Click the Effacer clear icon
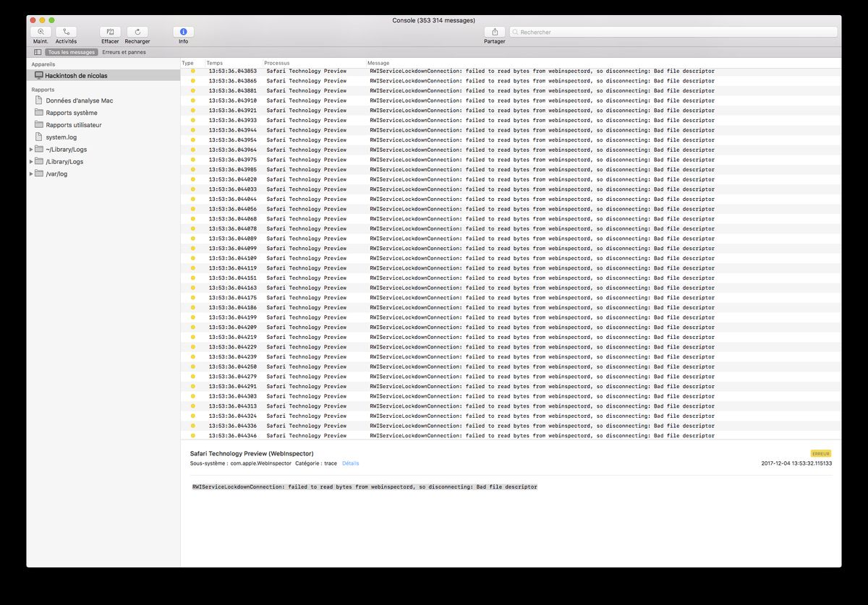 point(110,32)
